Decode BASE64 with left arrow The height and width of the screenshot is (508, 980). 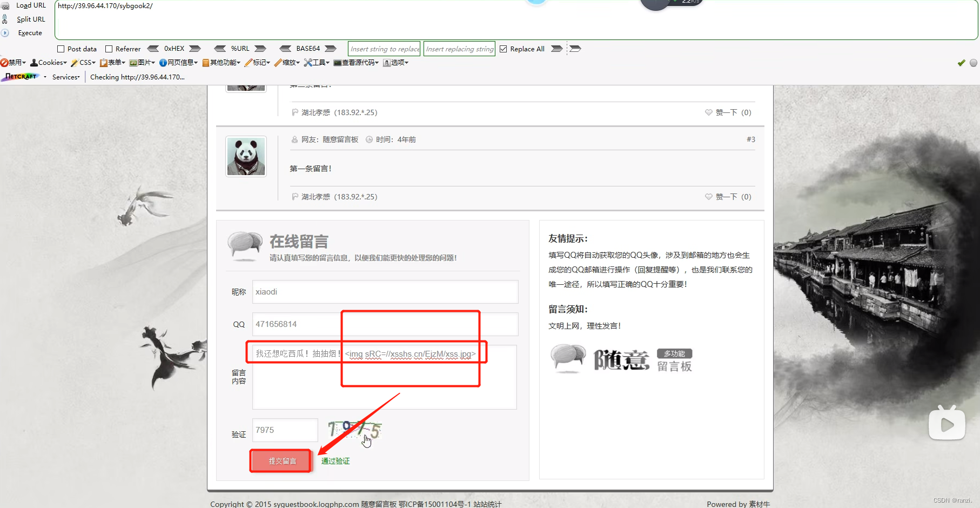click(285, 49)
